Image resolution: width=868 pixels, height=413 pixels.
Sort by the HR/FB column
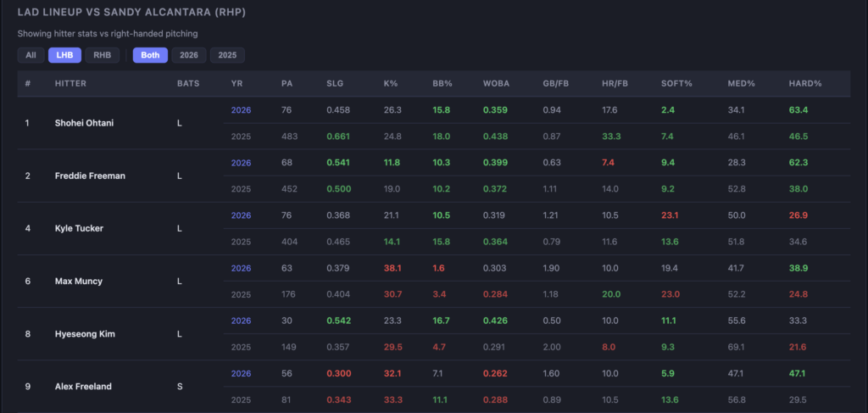click(x=614, y=84)
